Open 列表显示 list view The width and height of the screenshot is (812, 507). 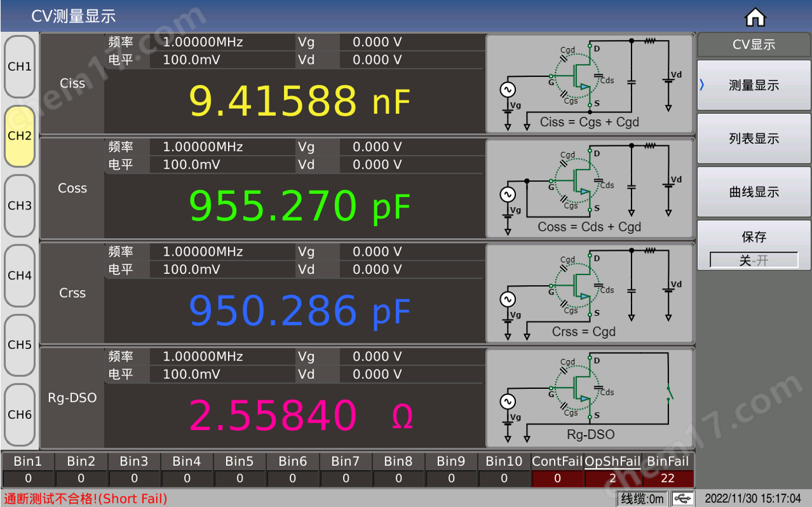753,139
